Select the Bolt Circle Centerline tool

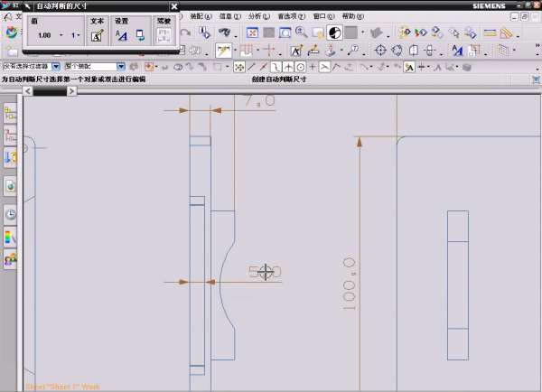pos(397,51)
